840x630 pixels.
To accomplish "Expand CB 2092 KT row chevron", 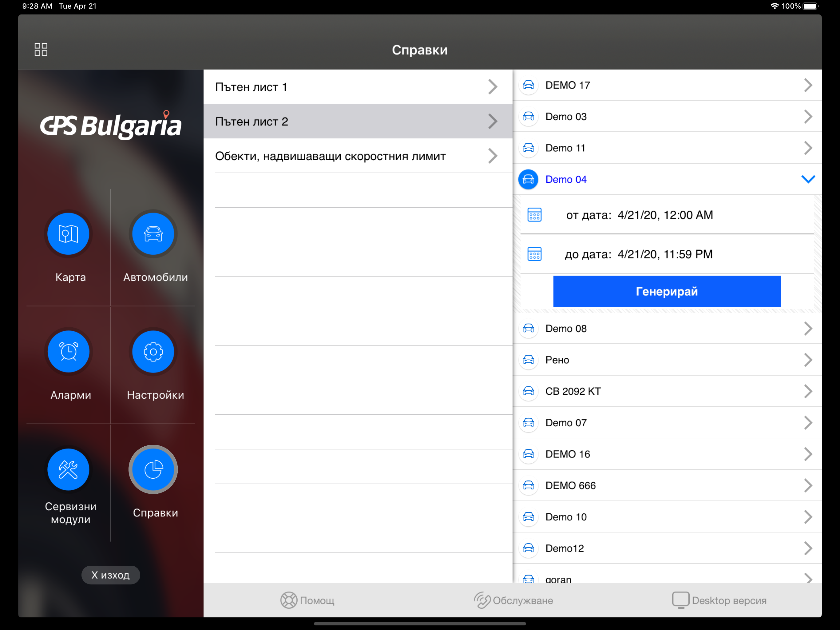I will coord(808,391).
